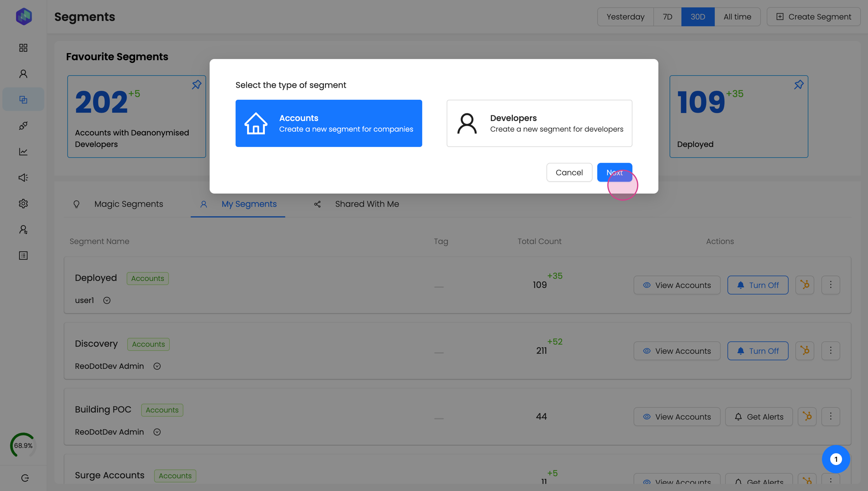Open three-dot menu for Building POC

pos(831,417)
